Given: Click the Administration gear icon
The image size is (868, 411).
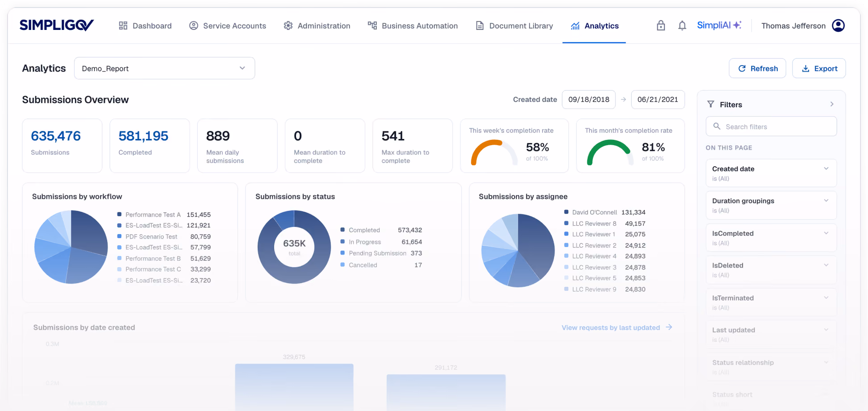Looking at the screenshot, I should coord(288,25).
